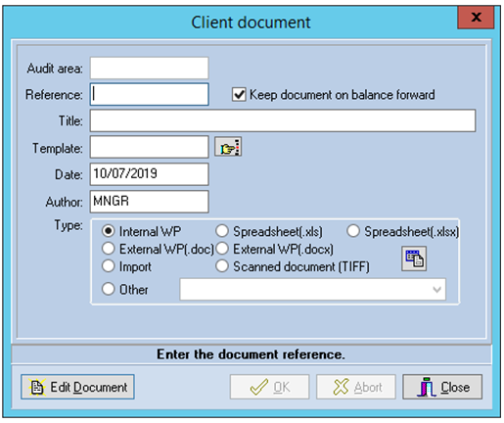504x423 pixels.
Task: Select Spreadsheet(.xls) radio button
Action: click(x=222, y=231)
